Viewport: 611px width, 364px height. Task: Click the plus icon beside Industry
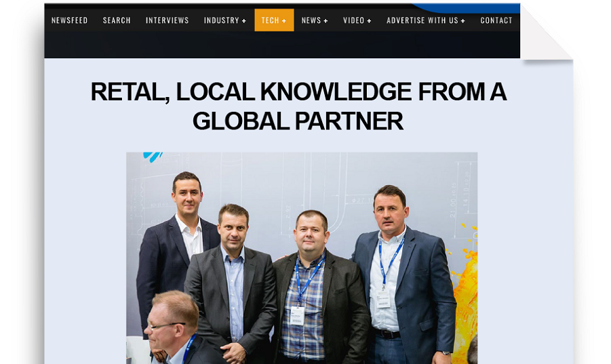click(244, 20)
